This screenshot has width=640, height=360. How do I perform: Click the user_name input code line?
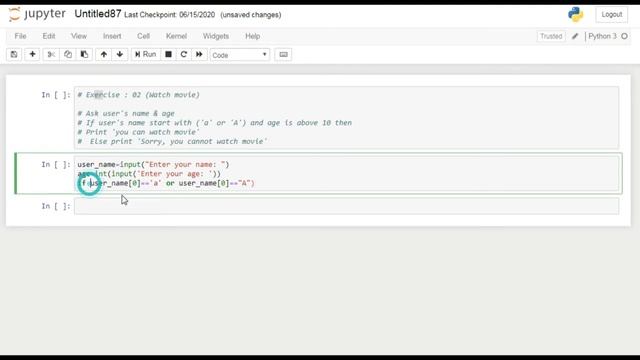pyautogui.click(x=153, y=164)
